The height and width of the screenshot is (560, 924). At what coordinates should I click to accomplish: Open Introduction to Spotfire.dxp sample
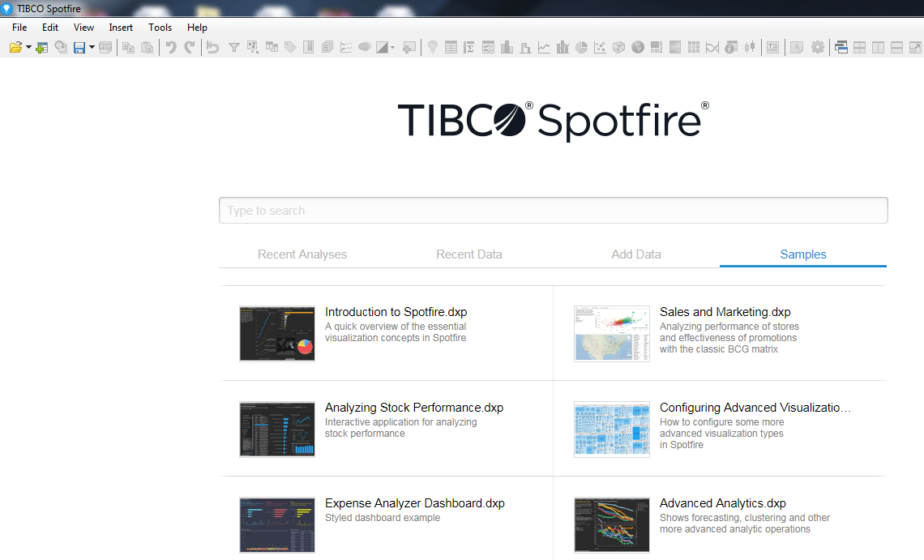396,312
